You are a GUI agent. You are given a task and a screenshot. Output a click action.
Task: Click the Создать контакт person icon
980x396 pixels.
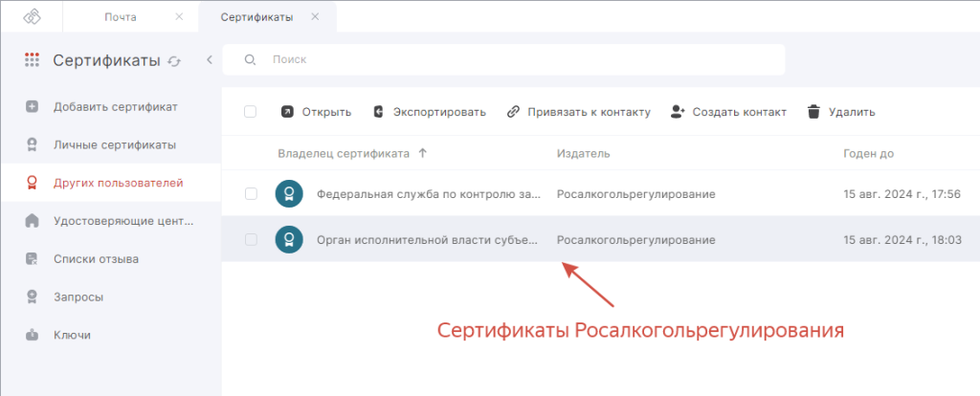(679, 113)
